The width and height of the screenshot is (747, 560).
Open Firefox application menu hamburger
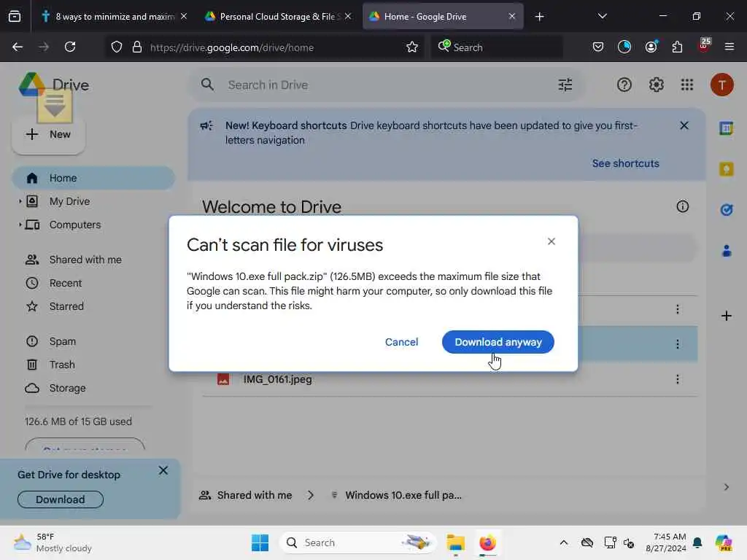point(729,47)
